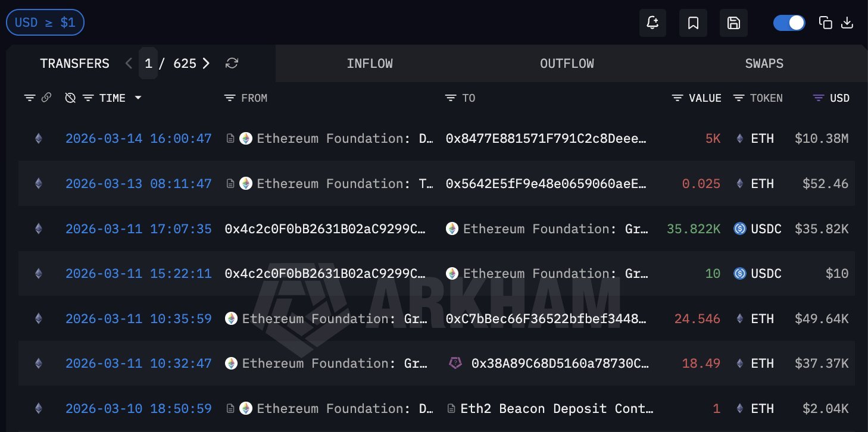Open the TIME column sort dropdown arrow
The height and width of the screenshot is (432, 868).
pos(138,98)
